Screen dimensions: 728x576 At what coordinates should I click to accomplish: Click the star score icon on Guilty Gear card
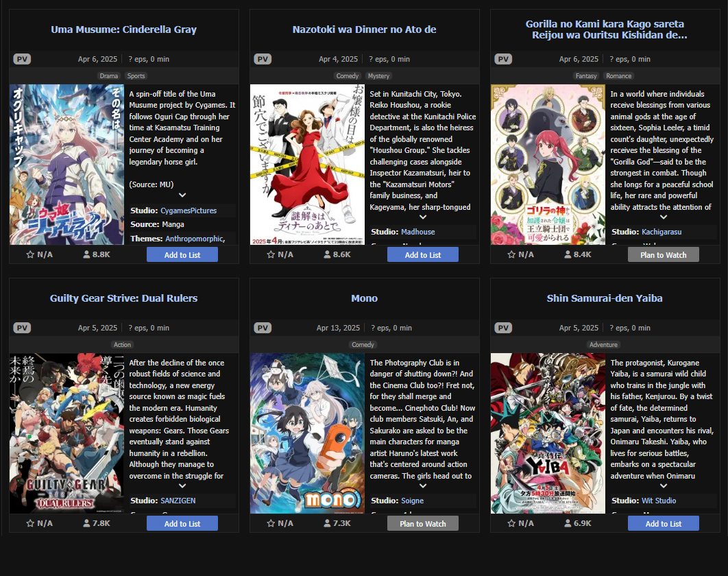30,523
